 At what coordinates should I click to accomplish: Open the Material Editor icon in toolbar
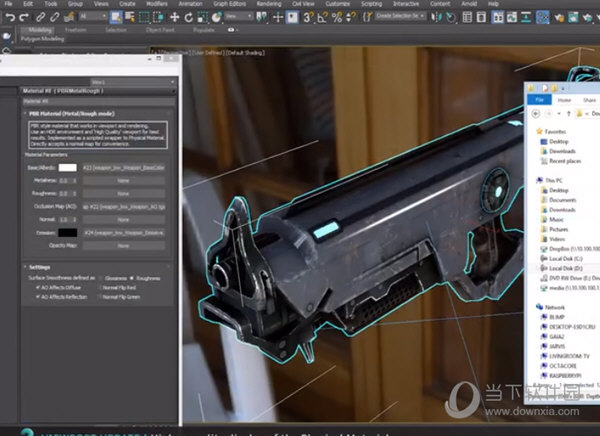(x=542, y=17)
